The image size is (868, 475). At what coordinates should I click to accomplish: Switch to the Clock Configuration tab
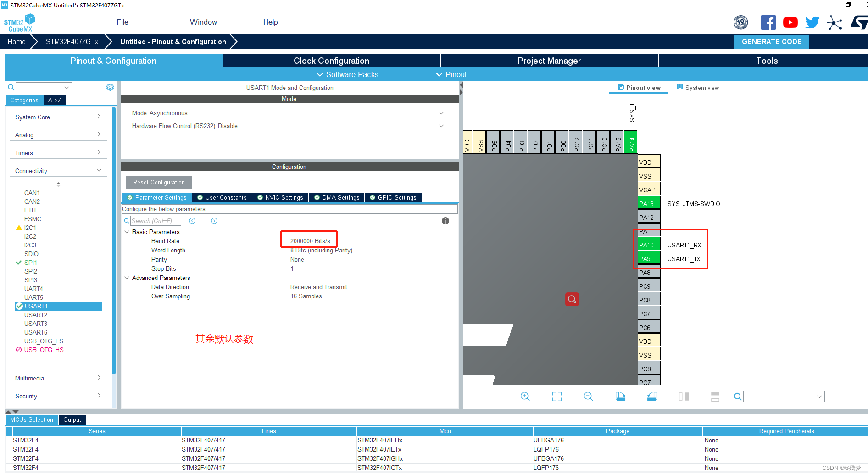coord(331,61)
